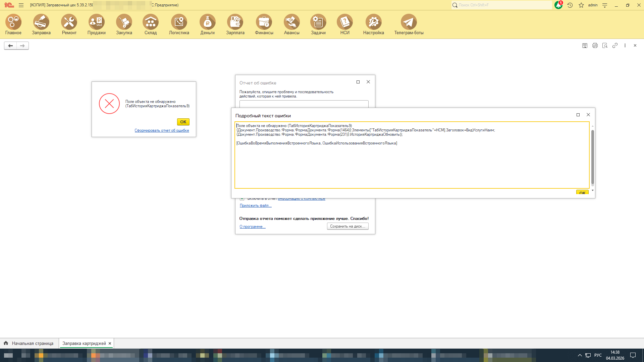Open the main hamburger menu
The width and height of the screenshot is (644, 362).
(21, 5)
